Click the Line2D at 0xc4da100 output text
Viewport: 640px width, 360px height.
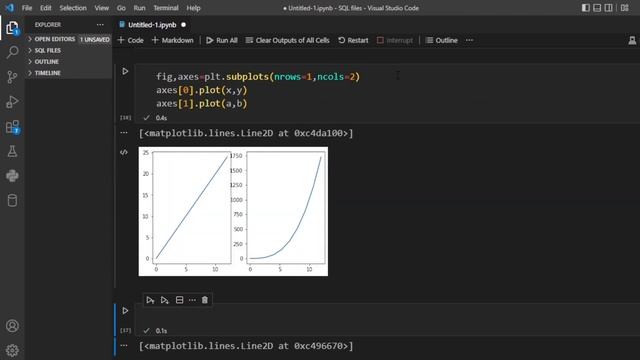pos(246,133)
